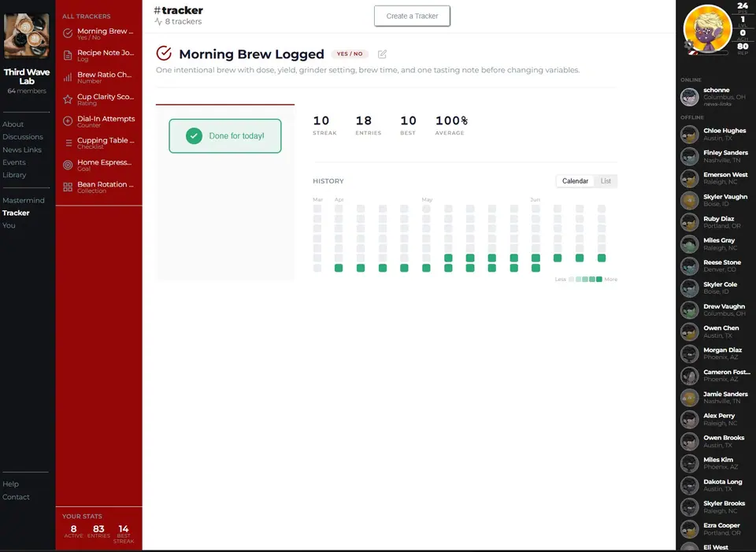Click Cameron Foster member name

pyautogui.click(x=727, y=372)
